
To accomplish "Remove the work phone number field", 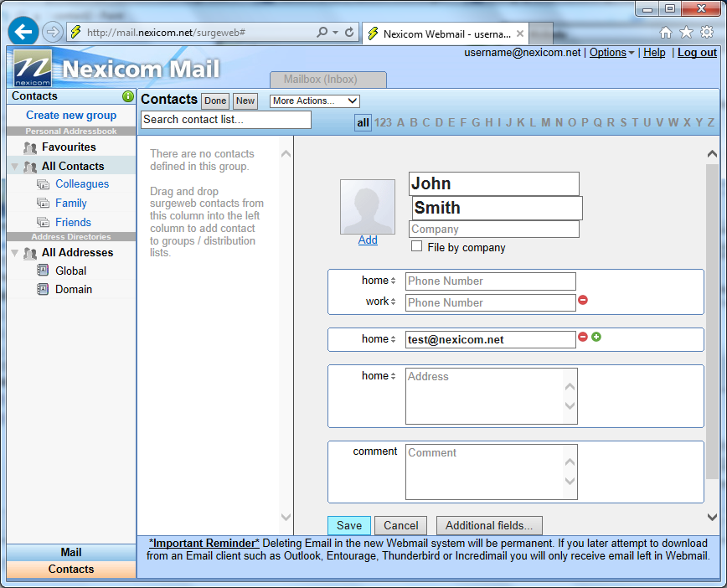I will tap(583, 300).
